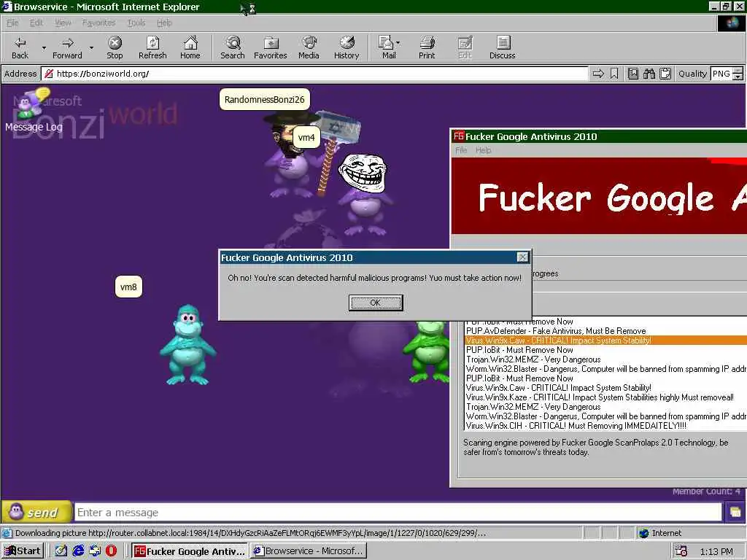Click the bookmarked-page icon next to binoculars
The width and height of the screenshot is (747, 560).
click(x=633, y=74)
